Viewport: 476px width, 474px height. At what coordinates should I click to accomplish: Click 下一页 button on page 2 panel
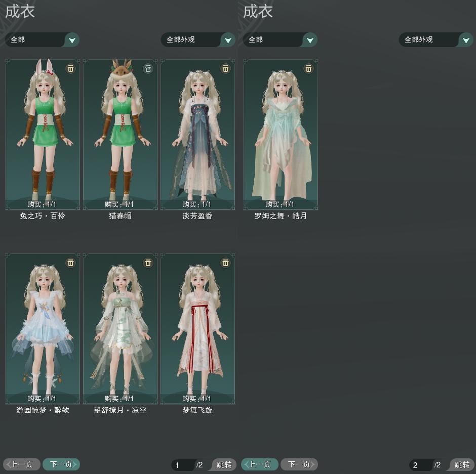pos(299,464)
